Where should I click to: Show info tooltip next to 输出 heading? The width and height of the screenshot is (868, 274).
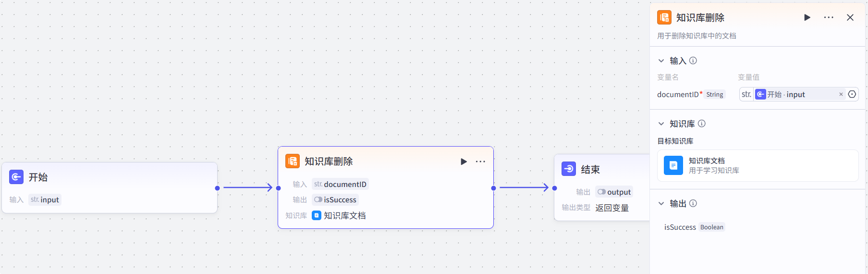[x=693, y=203]
